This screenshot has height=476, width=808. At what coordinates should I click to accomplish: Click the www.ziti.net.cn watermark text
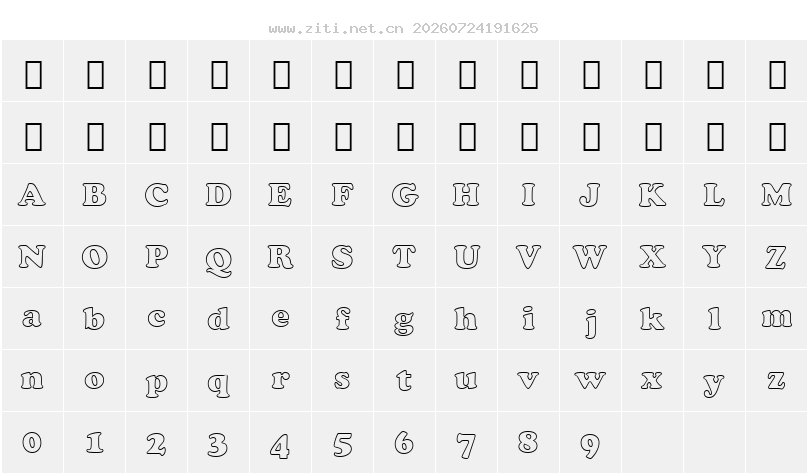coord(336,28)
